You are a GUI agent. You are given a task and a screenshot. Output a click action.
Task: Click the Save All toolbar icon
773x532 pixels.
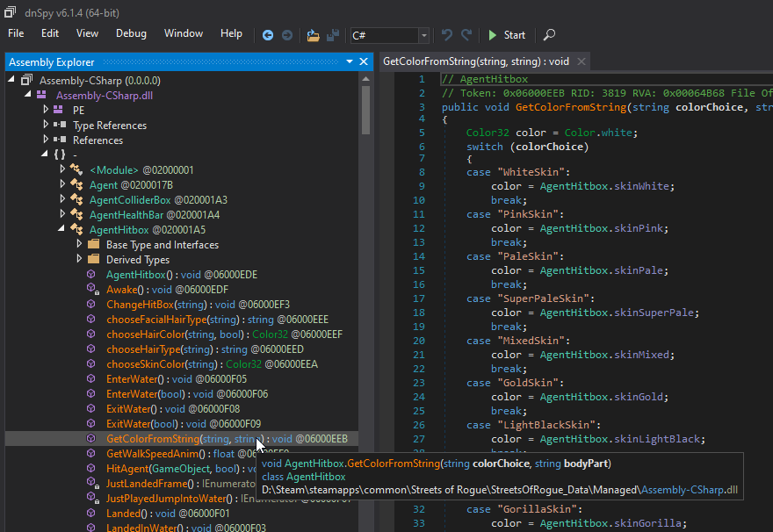click(332, 35)
